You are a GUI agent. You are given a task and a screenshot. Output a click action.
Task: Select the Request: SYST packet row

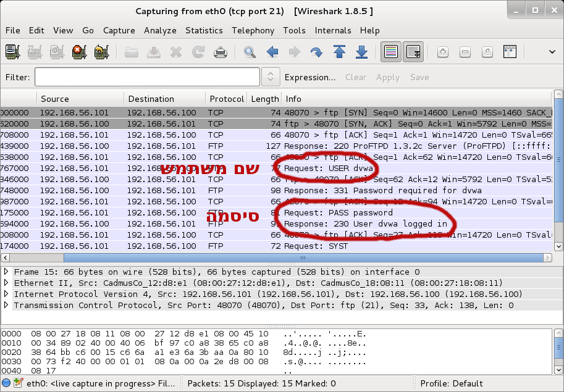[x=276, y=246]
